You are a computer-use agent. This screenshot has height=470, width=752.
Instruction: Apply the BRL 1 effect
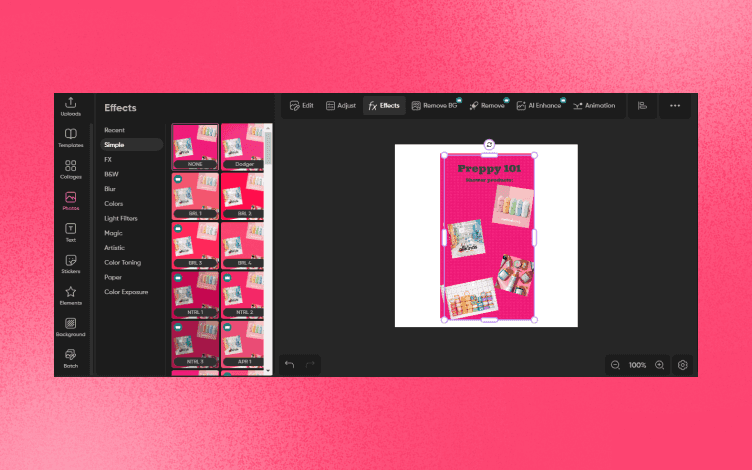point(195,196)
